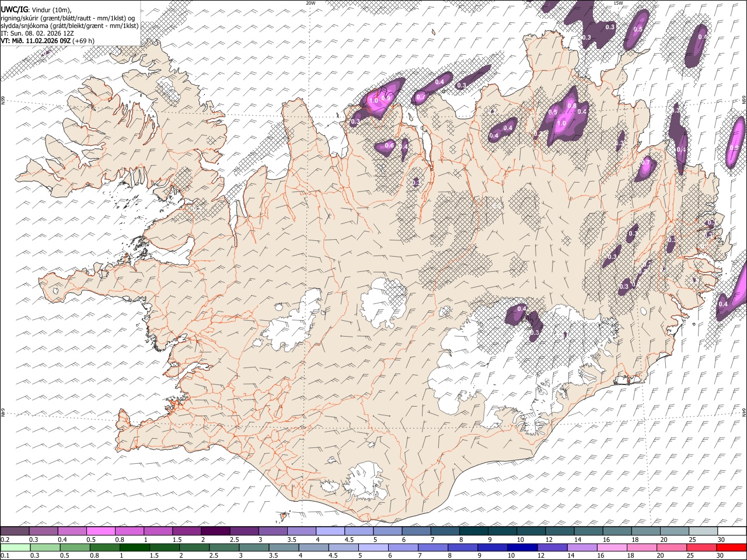
Task: Select the 64N latitude label on right edge
Action: (744, 412)
